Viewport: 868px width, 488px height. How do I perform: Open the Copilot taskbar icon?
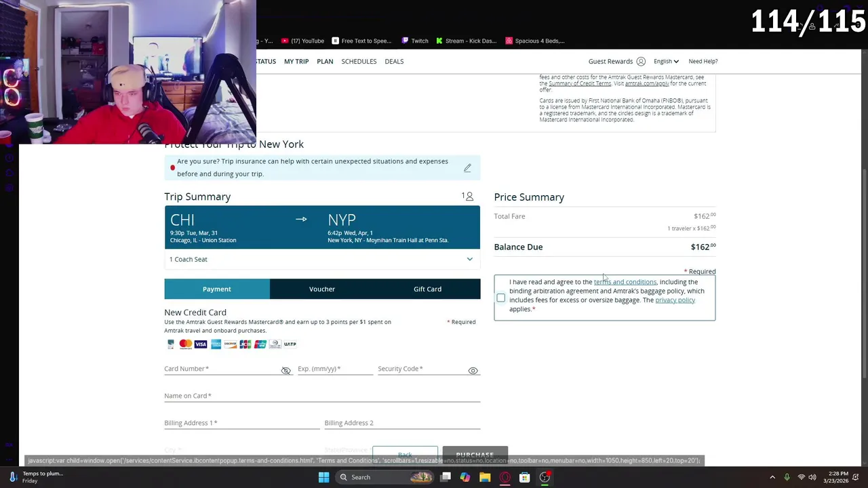click(465, 477)
